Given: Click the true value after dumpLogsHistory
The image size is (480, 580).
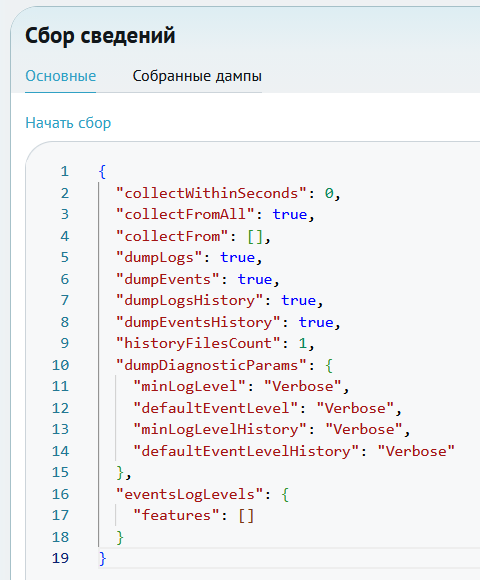Looking at the screenshot, I should pos(298,300).
